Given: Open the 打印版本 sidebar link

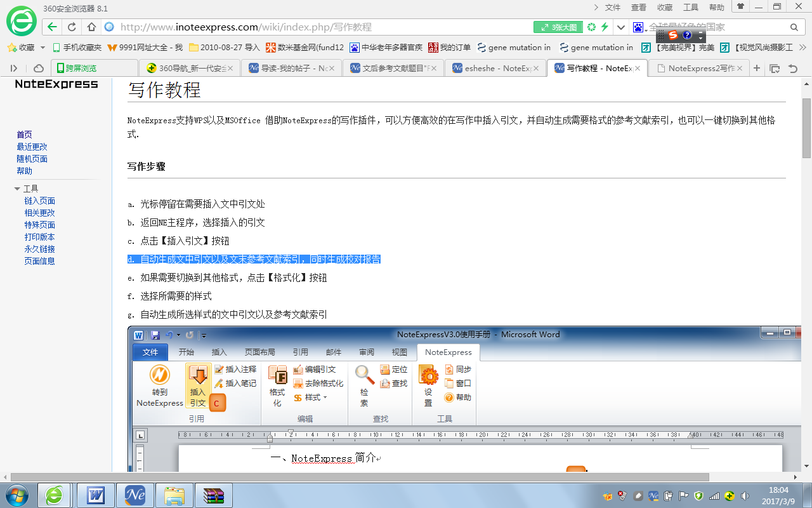Looking at the screenshot, I should pyautogui.click(x=40, y=237).
